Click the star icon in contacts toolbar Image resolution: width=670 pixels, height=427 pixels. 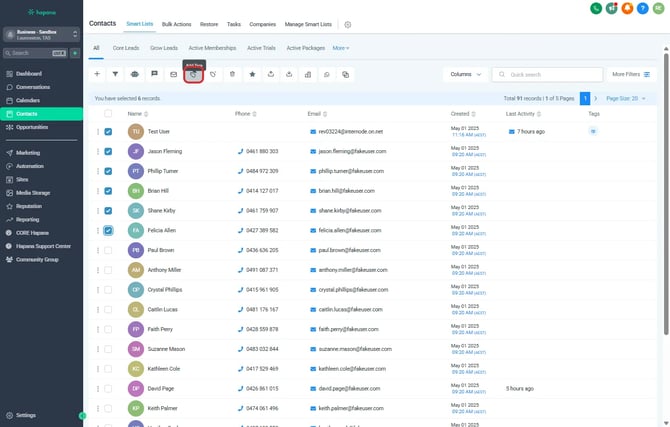coord(251,74)
